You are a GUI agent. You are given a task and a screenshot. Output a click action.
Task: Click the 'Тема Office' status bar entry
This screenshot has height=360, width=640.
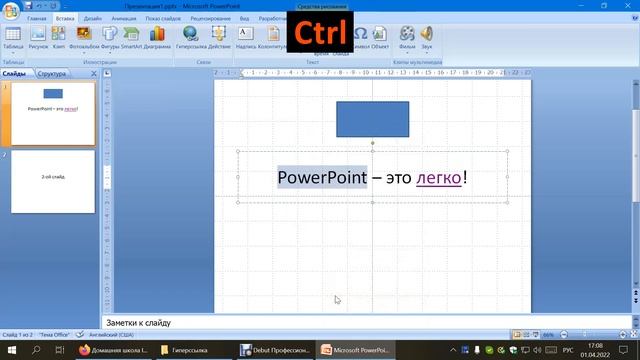[54, 335]
